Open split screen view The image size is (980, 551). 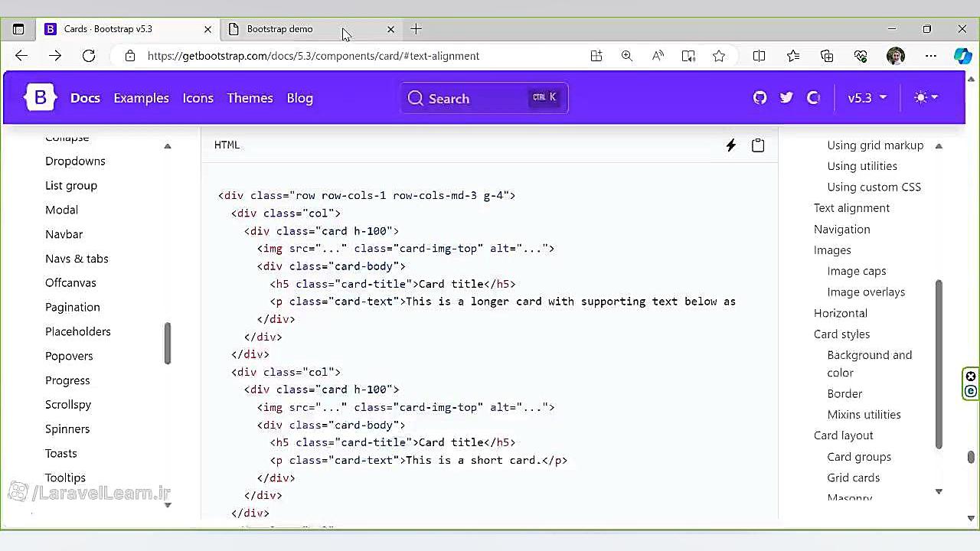tap(759, 56)
